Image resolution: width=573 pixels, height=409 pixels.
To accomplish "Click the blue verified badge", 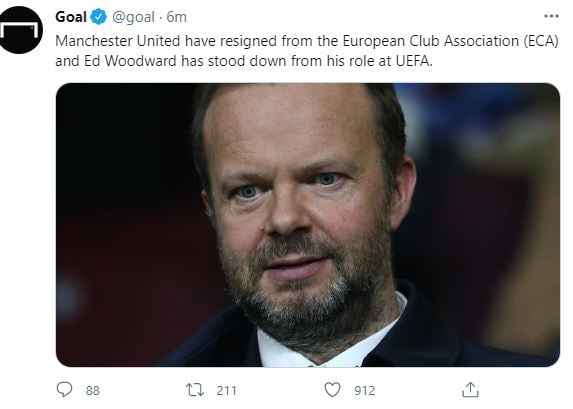I will (x=98, y=17).
